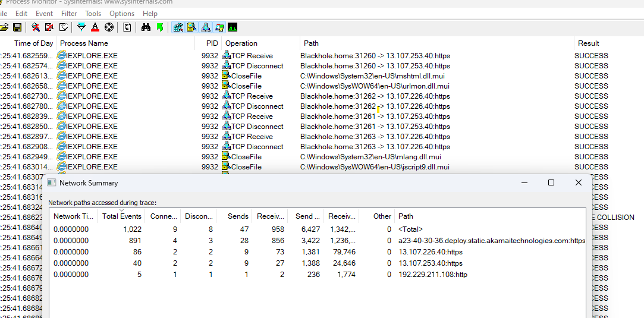The height and width of the screenshot is (318, 644).
Task: Click the Time of Day column header
Action: 28,43
